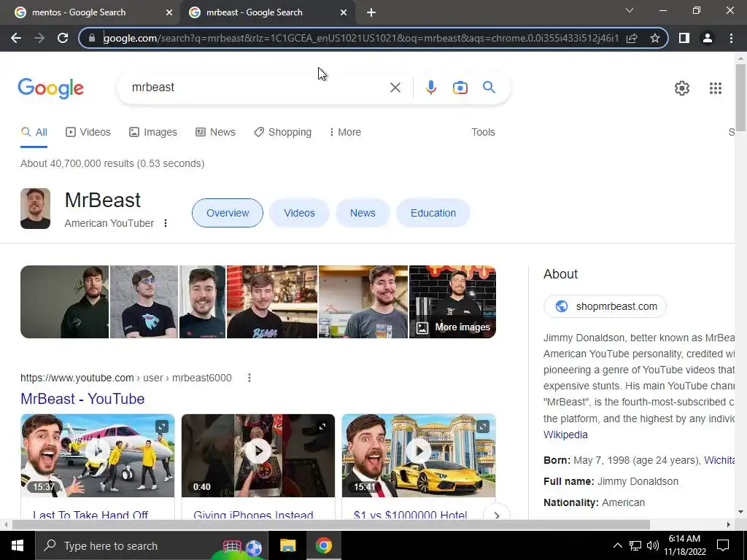Open the network icon in system tray
This screenshot has height=560, width=747.
(635, 545)
